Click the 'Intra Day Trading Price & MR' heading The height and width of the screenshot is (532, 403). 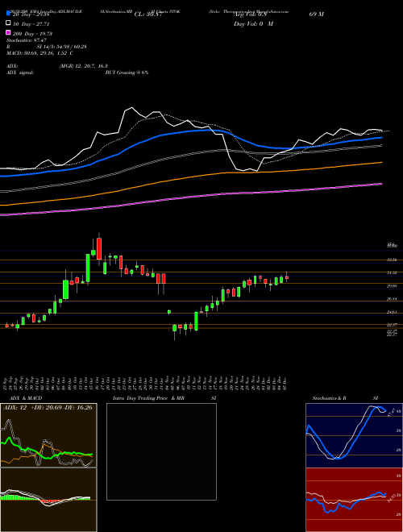(x=148, y=398)
